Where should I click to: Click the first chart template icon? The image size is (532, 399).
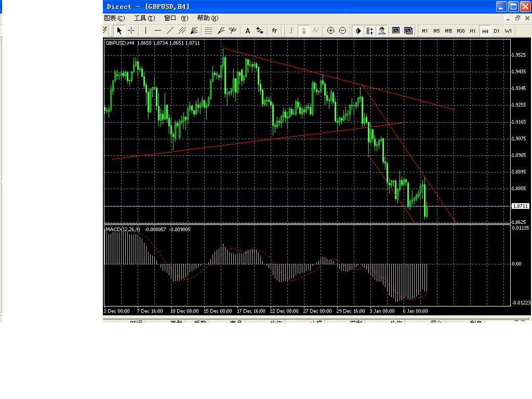pyautogui.click(x=395, y=31)
